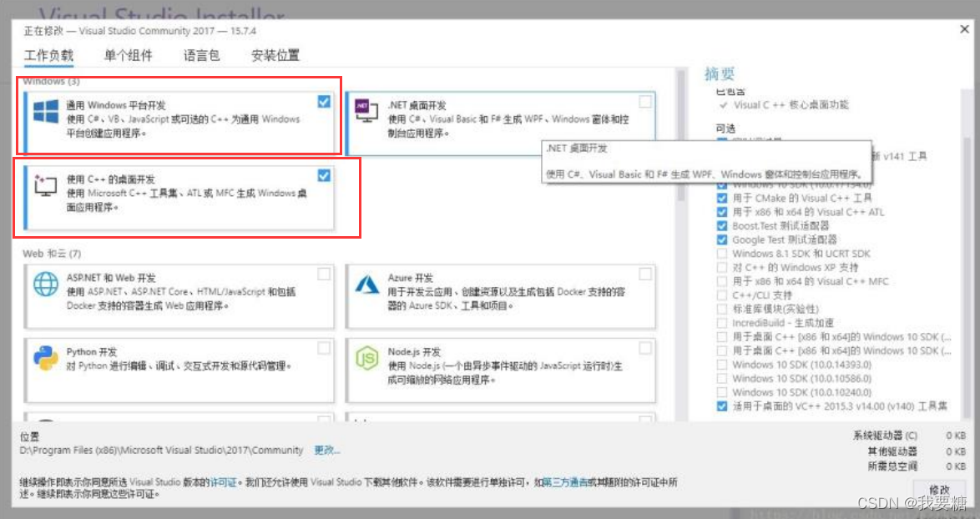
Task: Click the Visual C++ 核心桌面功能 entry
Action: (x=791, y=105)
